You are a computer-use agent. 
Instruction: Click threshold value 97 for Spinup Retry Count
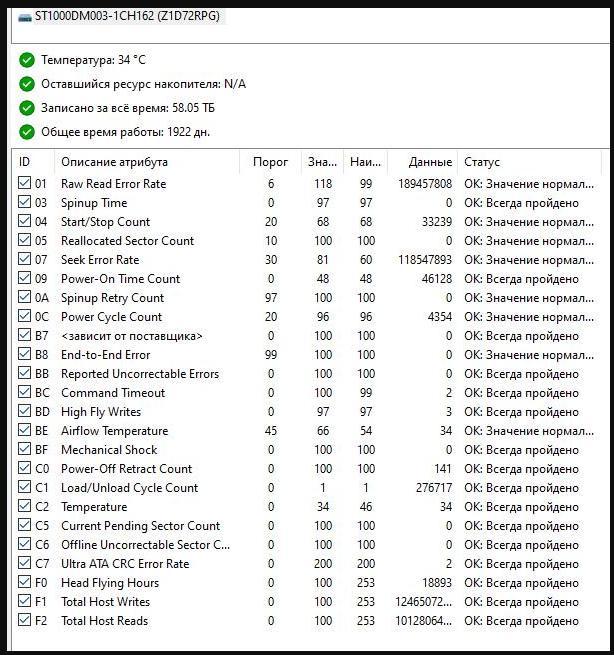point(271,298)
